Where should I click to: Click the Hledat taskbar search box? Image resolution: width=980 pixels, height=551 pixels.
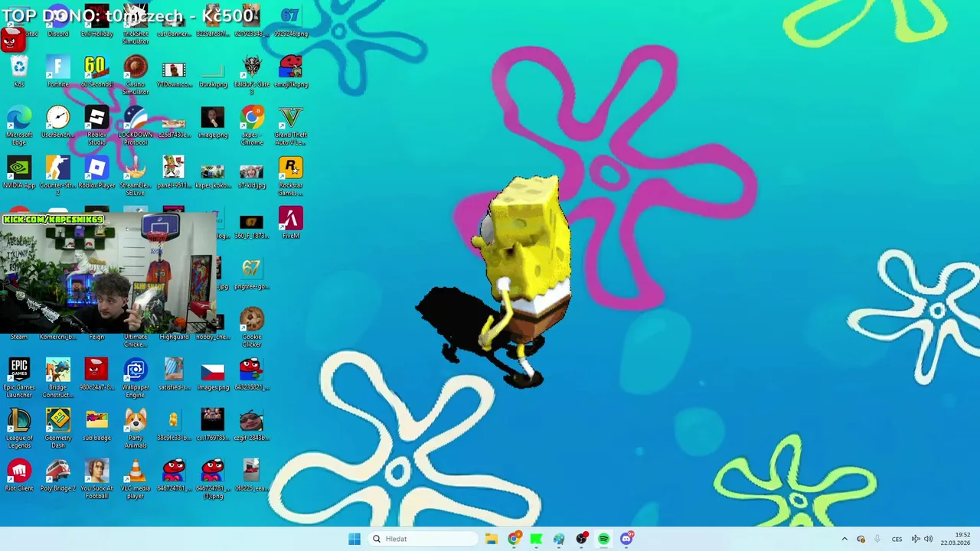coord(423,539)
